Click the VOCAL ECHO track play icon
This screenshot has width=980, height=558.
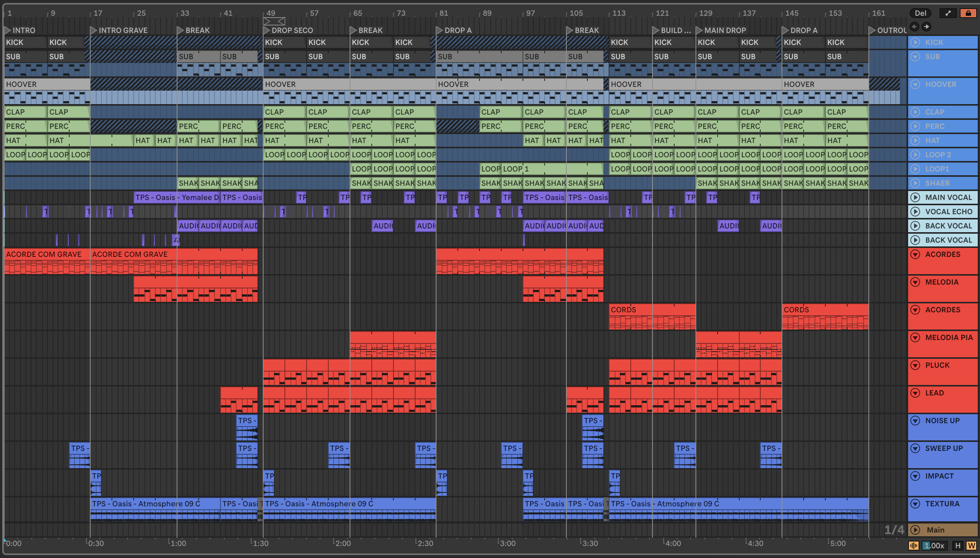[915, 212]
